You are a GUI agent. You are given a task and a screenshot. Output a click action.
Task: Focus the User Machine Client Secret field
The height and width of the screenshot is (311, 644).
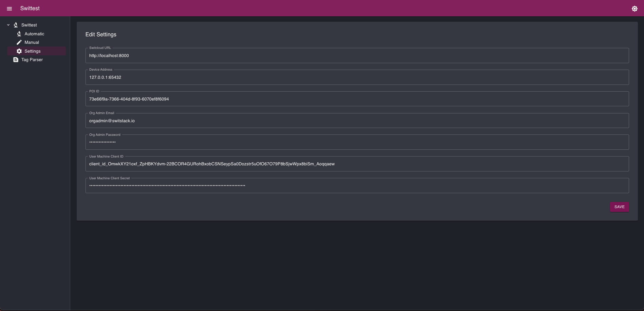click(357, 186)
